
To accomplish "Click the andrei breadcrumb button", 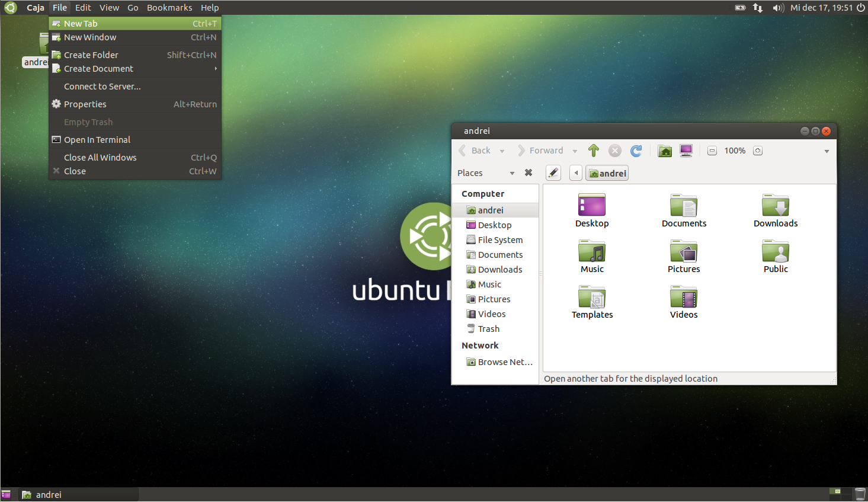I will (607, 172).
